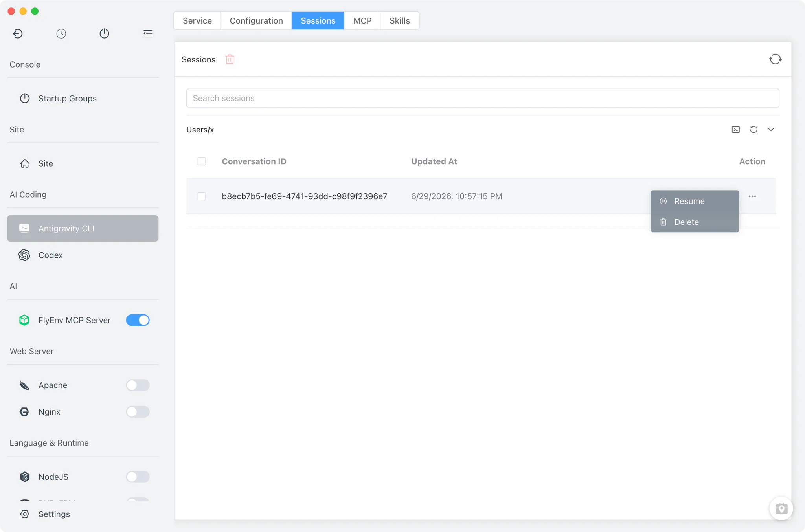Click the Startup Groups power icon
The image size is (805, 532).
click(x=25, y=98)
